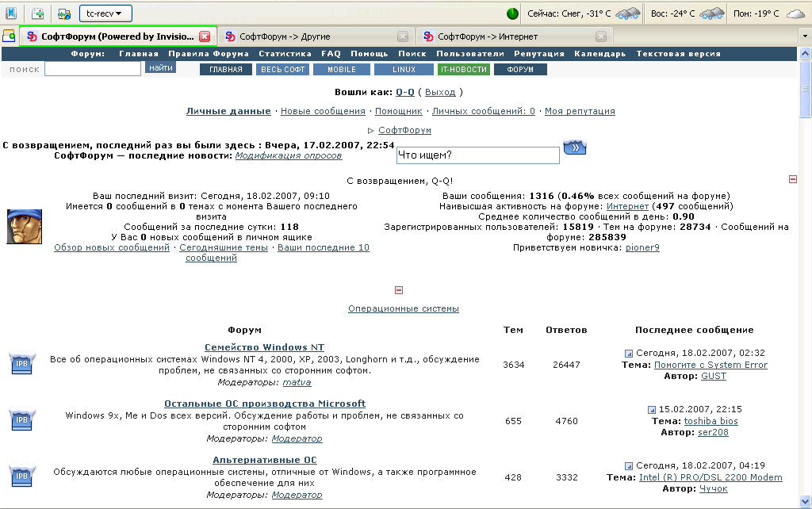This screenshot has width=812, height=509.
Task: Click the blue » search go button
Action: [x=575, y=147]
